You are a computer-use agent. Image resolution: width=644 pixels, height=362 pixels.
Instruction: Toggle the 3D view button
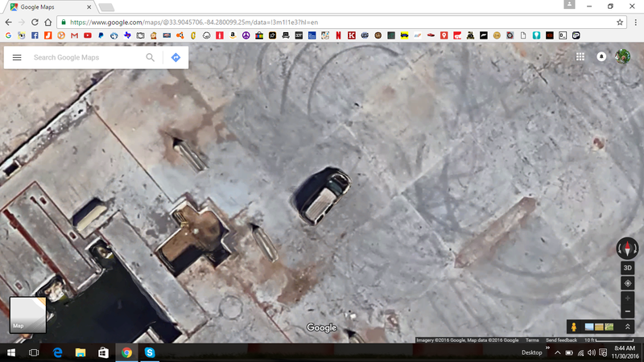(628, 268)
